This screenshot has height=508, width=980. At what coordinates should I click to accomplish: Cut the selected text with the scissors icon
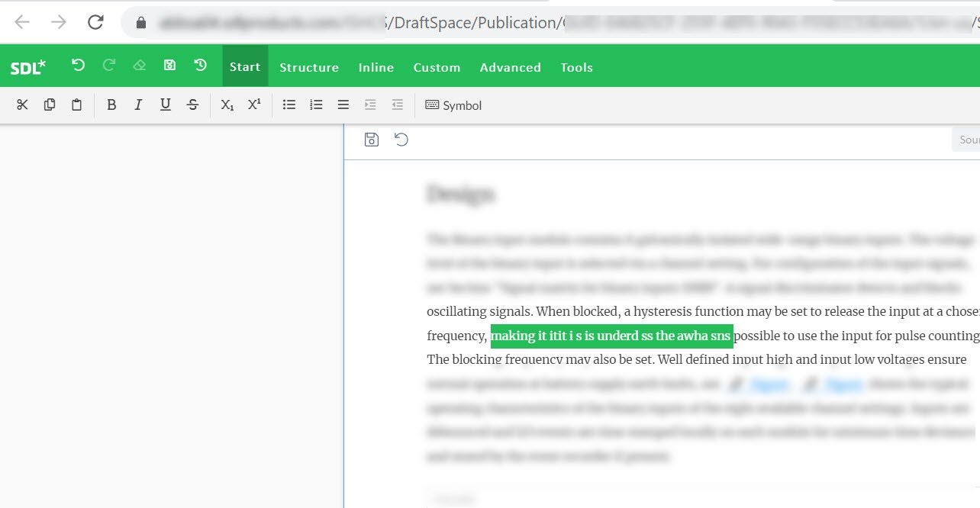click(x=22, y=104)
